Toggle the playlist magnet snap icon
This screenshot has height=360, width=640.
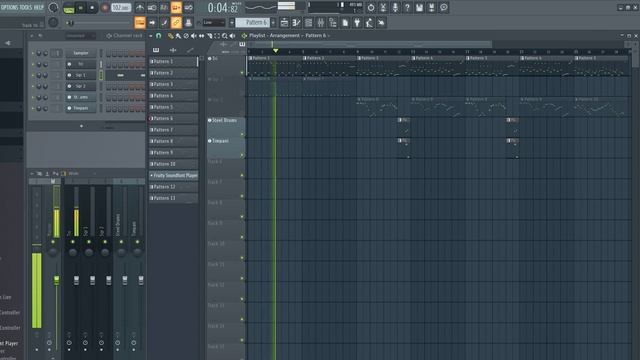(159, 36)
